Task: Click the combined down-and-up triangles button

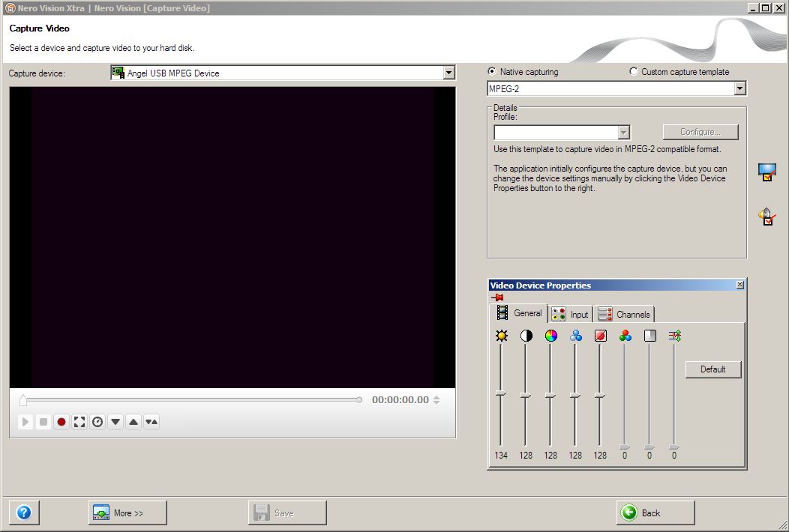Action: (151, 422)
